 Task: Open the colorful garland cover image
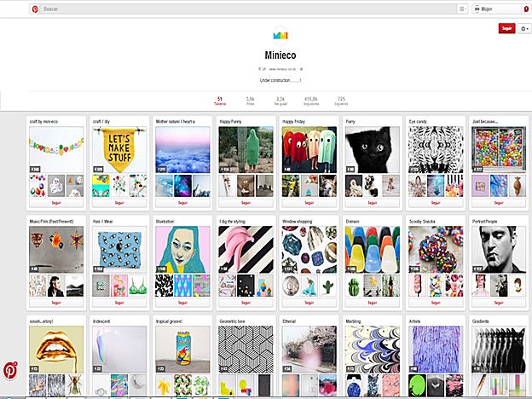(56, 150)
